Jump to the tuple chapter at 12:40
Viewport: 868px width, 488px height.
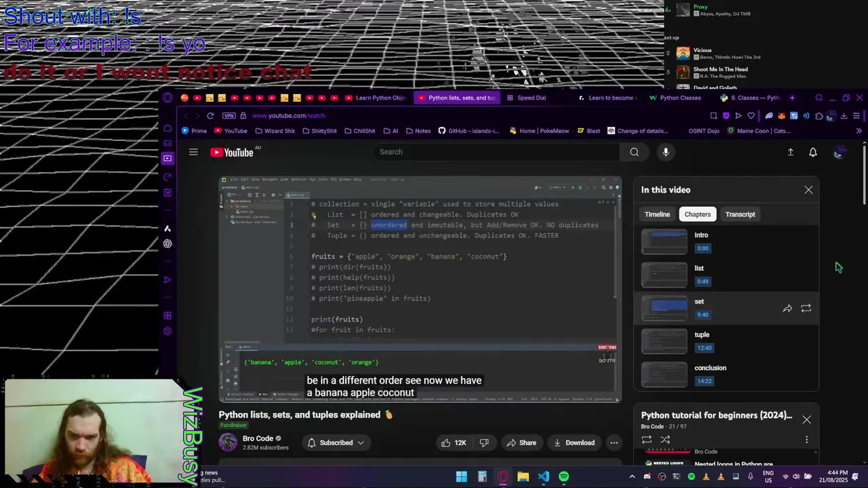coord(726,341)
